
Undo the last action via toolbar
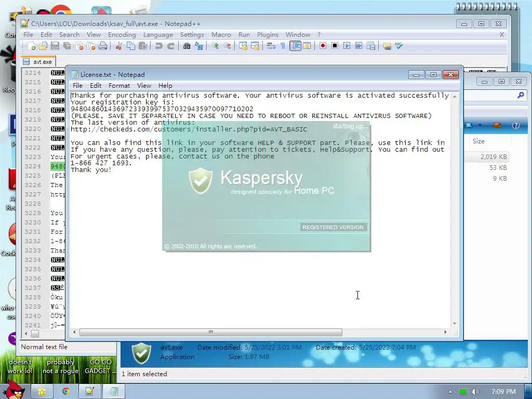pos(158,46)
